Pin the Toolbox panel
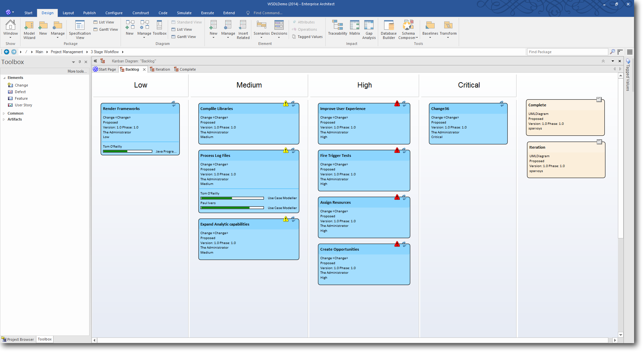The image size is (644, 353). (79, 62)
